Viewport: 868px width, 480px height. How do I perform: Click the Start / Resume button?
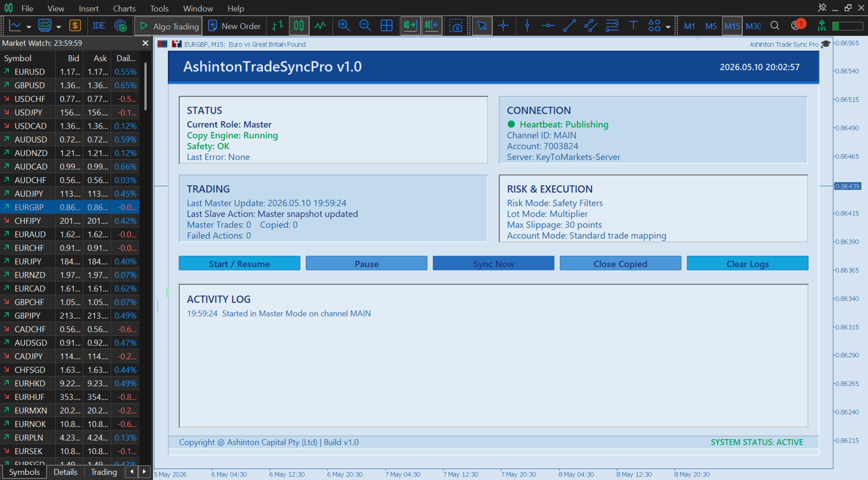[239, 264]
